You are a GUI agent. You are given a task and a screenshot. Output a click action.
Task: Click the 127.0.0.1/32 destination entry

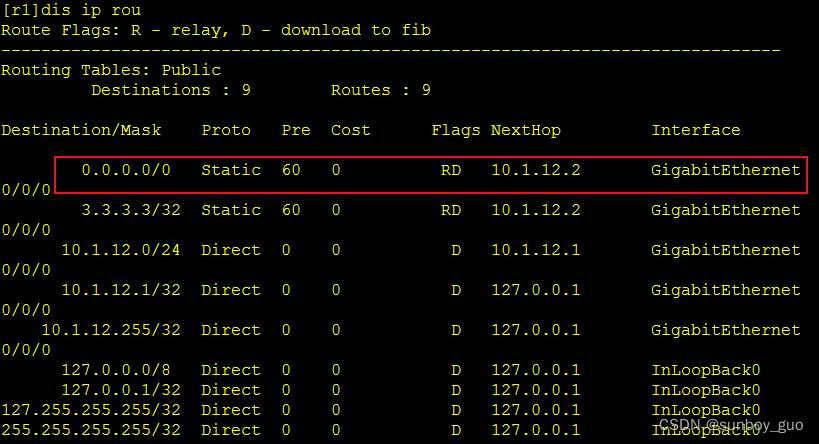[121, 390]
